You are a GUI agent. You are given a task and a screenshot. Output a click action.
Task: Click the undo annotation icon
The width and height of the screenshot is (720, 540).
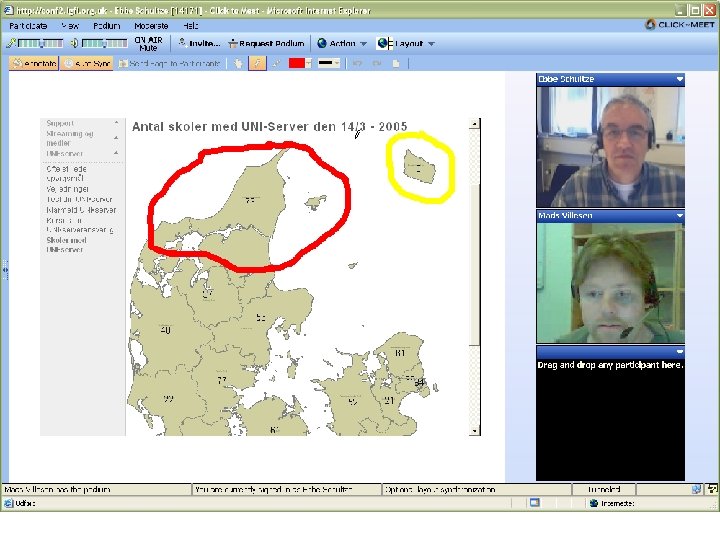tap(357, 63)
